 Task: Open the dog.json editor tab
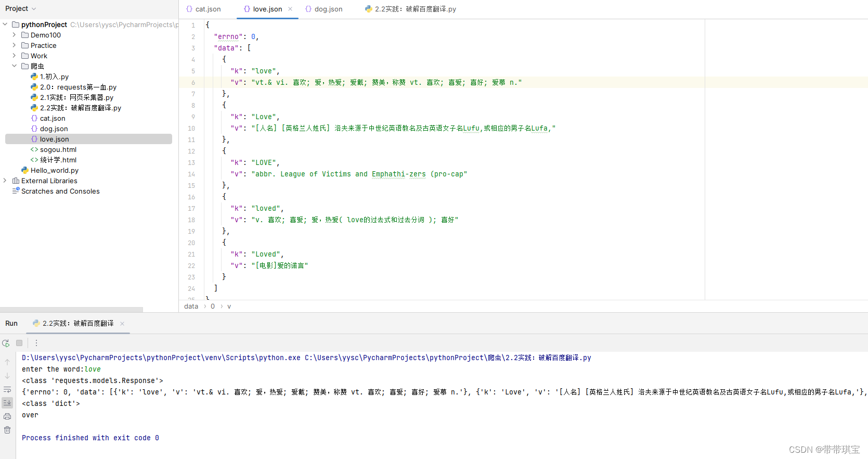click(324, 9)
